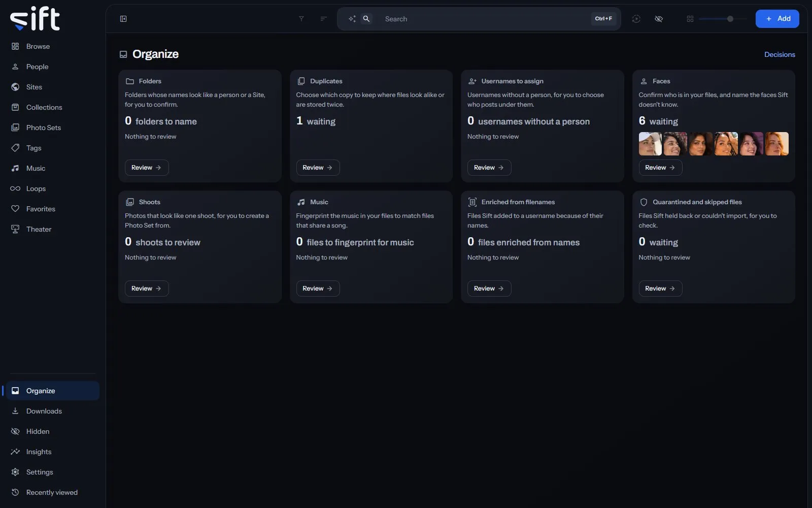Click the Music note sidebar icon

15,168
